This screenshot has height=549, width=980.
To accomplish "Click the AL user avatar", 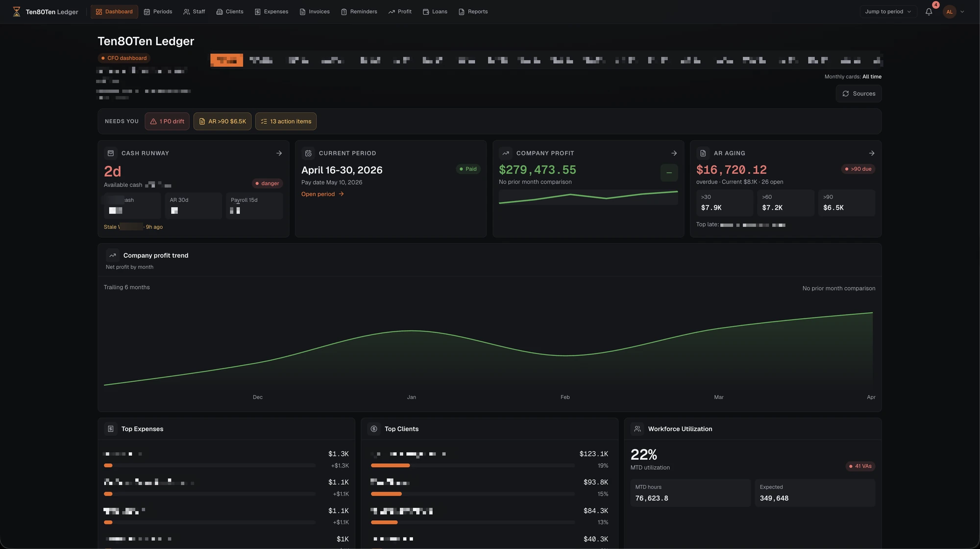I will 949,12.
